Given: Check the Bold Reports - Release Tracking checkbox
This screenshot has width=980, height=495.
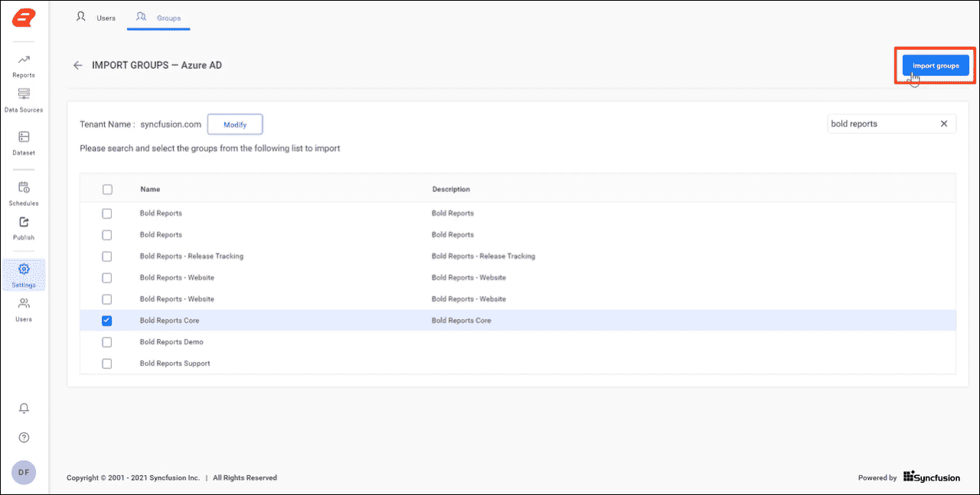Looking at the screenshot, I should (107, 256).
